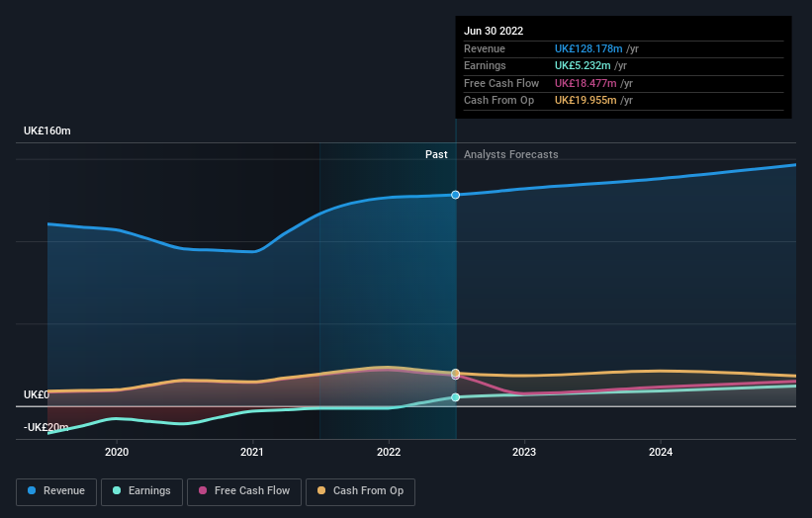Toggle the Cash From Op legend button
Screen dimensions: 812x518
(360, 491)
